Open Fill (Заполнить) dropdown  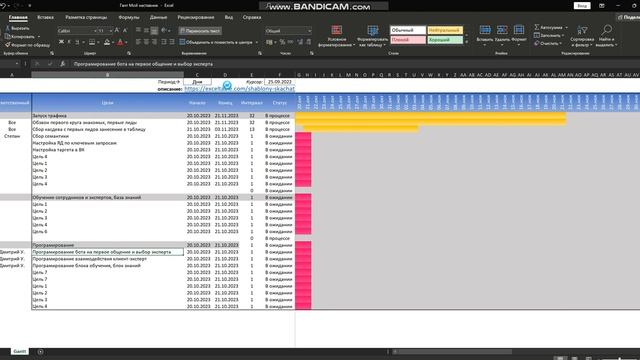coord(549,36)
